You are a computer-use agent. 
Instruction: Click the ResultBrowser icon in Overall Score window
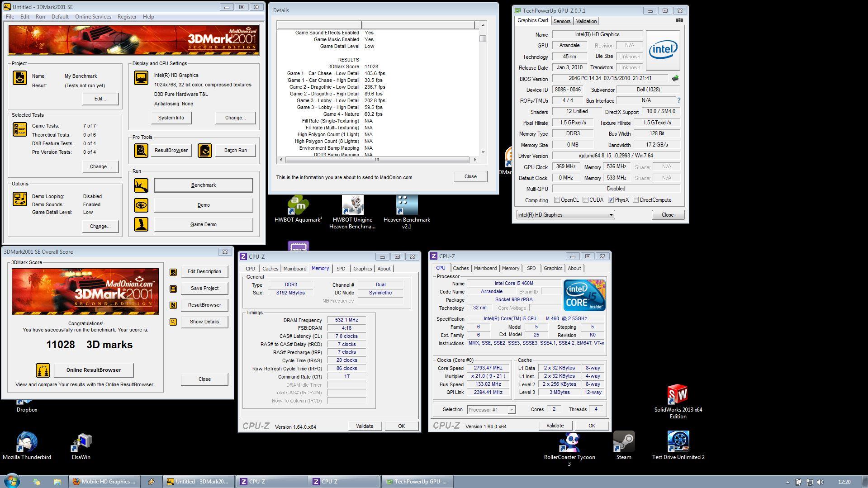pos(173,305)
